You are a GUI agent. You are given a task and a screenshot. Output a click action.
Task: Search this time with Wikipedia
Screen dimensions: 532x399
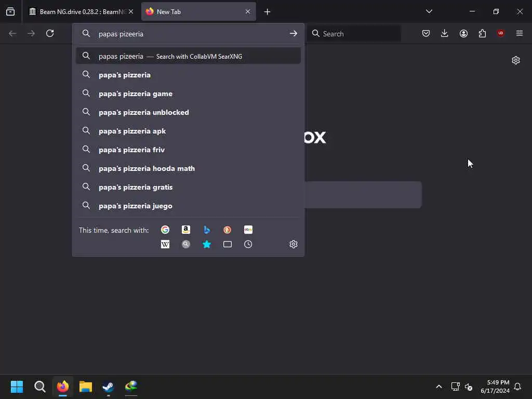pos(165,244)
